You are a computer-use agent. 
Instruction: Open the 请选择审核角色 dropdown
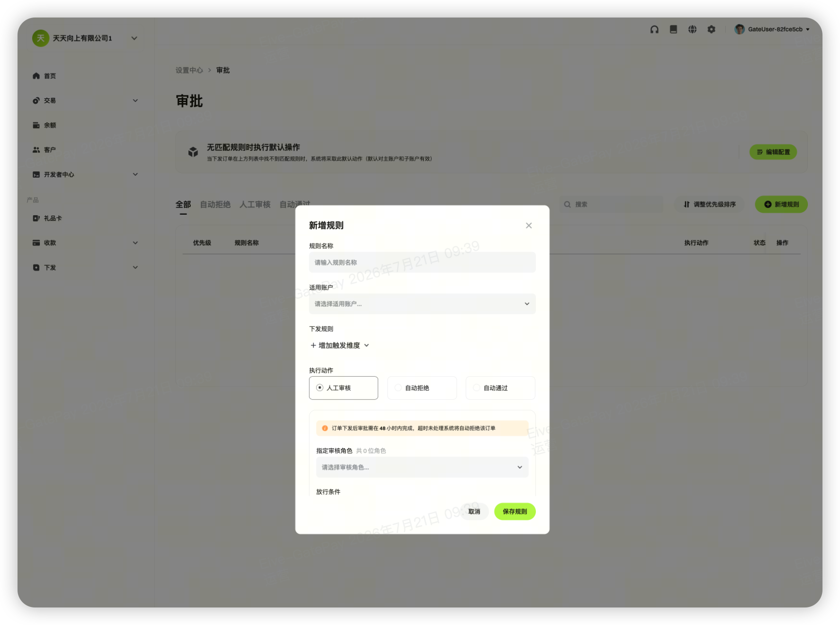pyautogui.click(x=422, y=467)
